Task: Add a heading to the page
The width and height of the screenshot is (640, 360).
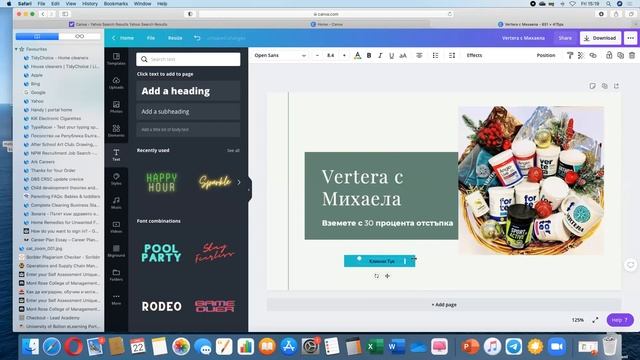Action: point(188,91)
